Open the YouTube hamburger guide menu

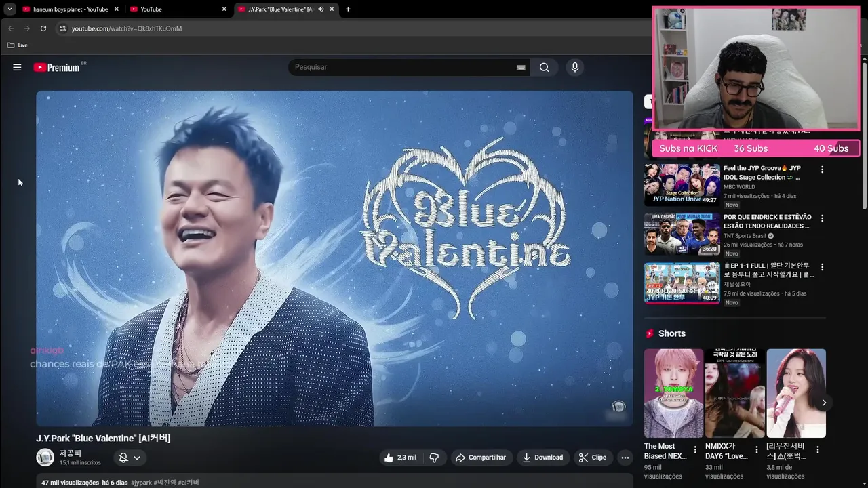17,67
